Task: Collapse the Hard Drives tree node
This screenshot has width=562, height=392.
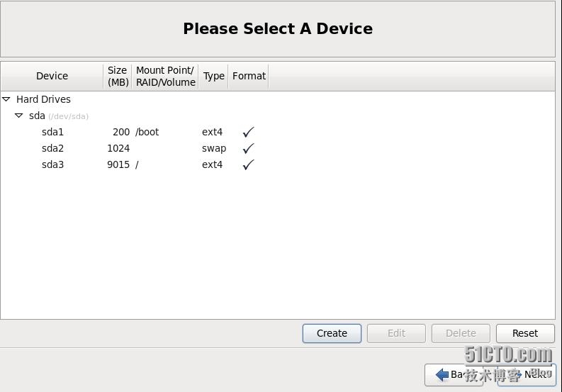Action: pyautogui.click(x=6, y=99)
